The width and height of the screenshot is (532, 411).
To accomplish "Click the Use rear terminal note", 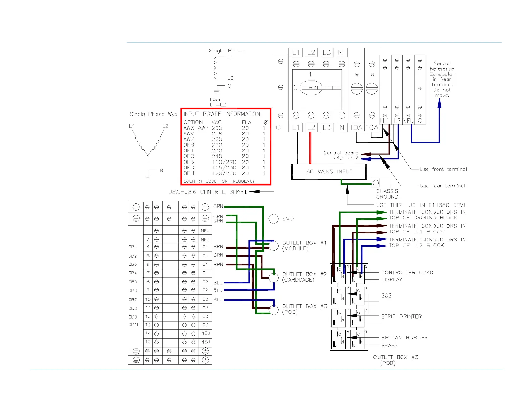I will coord(443,186).
